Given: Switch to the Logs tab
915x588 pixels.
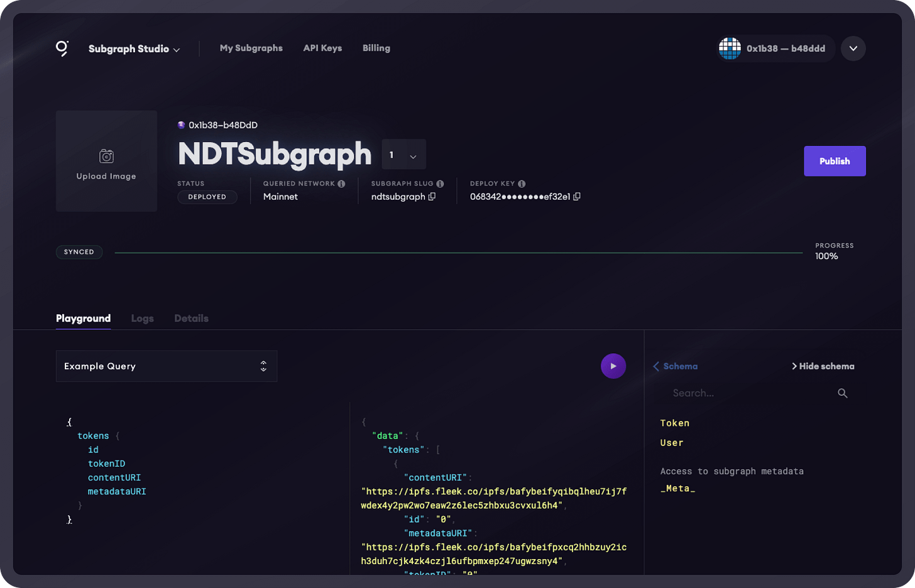Looking at the screenshot, I should (142, 318).
